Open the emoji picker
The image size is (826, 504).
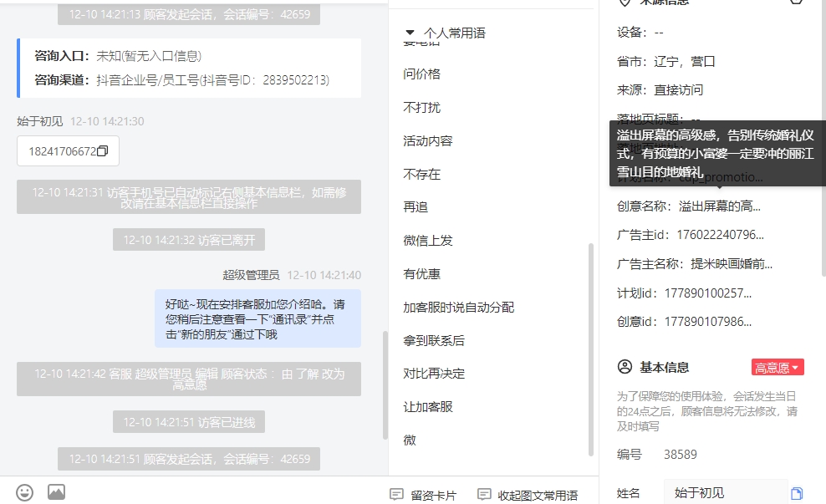pos(25,493)
